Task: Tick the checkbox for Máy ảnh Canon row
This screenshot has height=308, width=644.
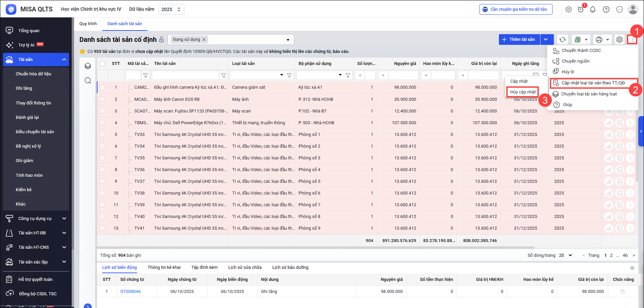Action: pos(102,99)
